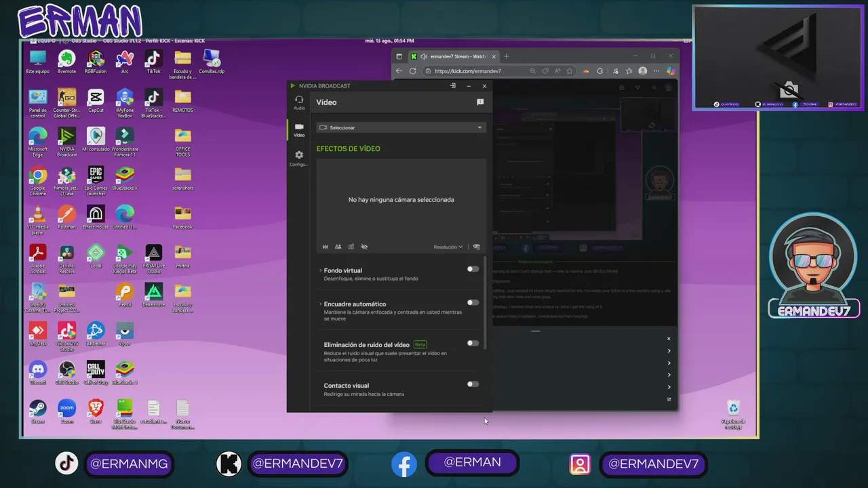Screen dimensions: 868x488
Task: Open the OFFICE TOOLS folder
Action: click(182, 142)
